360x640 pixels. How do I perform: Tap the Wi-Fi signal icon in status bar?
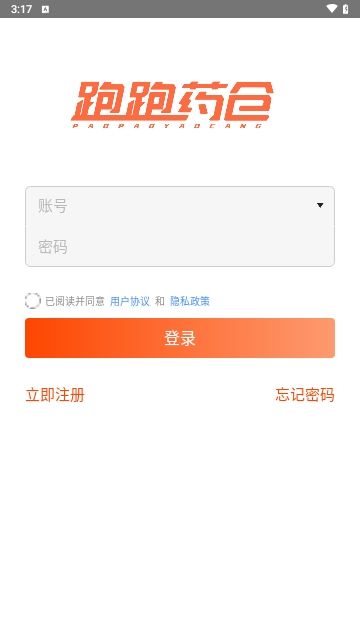tap(332, 9)
